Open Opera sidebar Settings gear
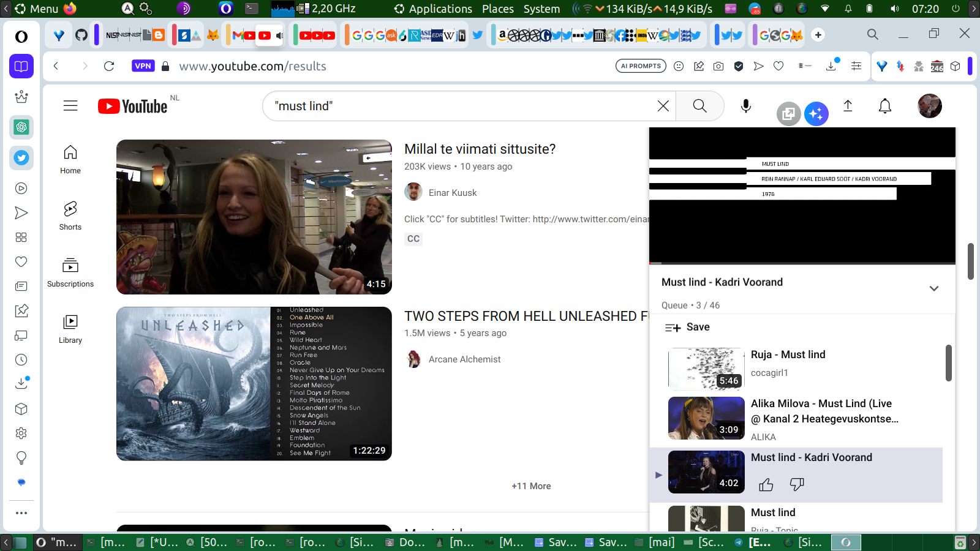This screenshot has height=551, width=980. point(21,433)
